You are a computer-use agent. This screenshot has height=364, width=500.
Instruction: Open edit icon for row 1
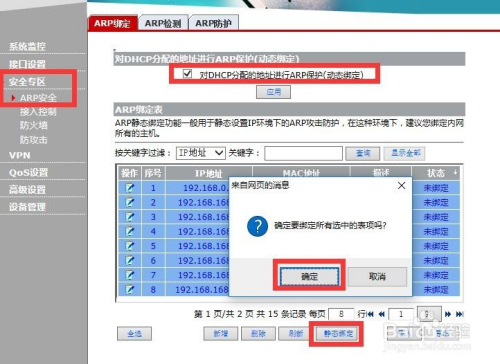point(130,188)
